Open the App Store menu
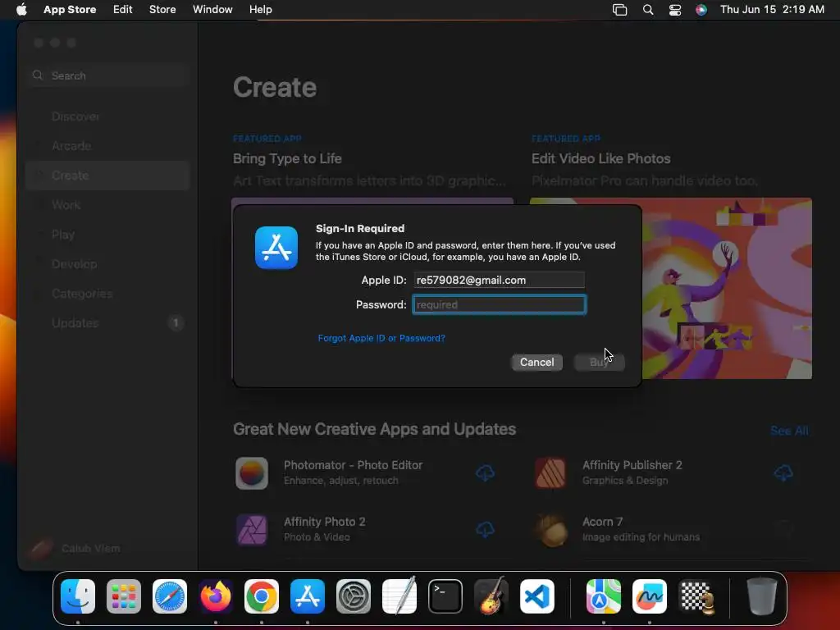Screen dimensions: 840x630 [70, 10]
